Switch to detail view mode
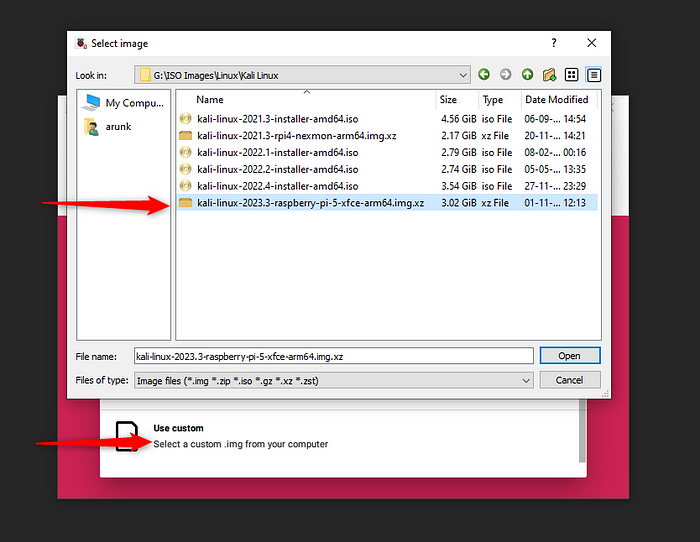700x542 pixels. pyautogui.click(x=594, y=75)
